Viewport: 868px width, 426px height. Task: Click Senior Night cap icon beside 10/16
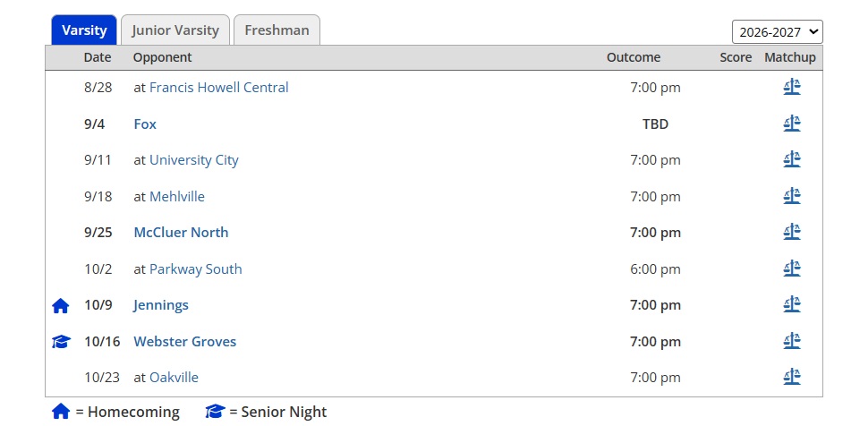pyautogui.click(x=61, y=342)
